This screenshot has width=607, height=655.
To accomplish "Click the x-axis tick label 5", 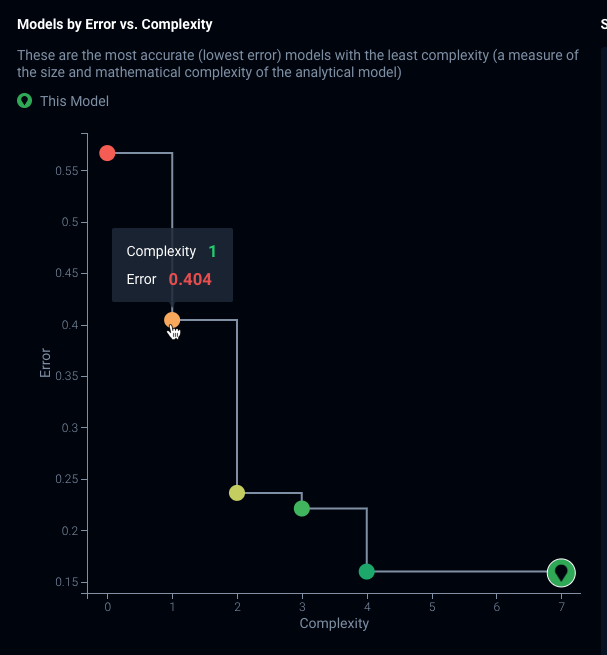I will [432, 607].
